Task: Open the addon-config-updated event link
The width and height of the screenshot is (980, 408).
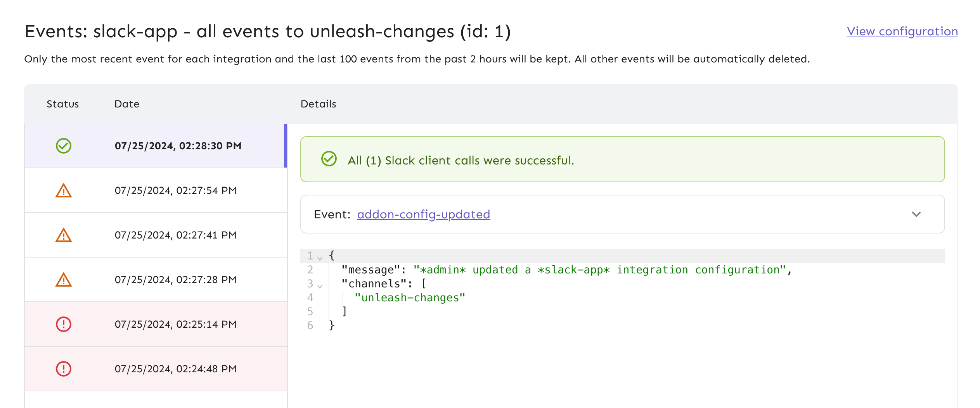Action: [423, 214]
